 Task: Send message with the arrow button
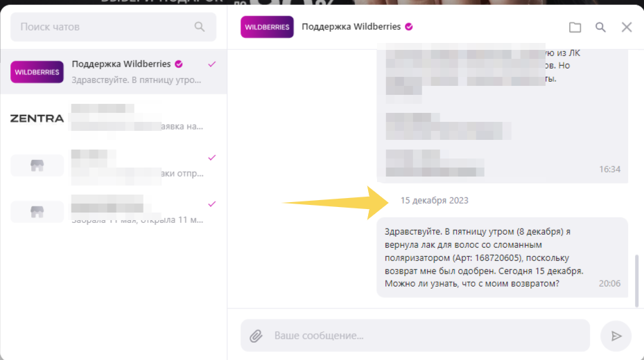pos(616,336)
